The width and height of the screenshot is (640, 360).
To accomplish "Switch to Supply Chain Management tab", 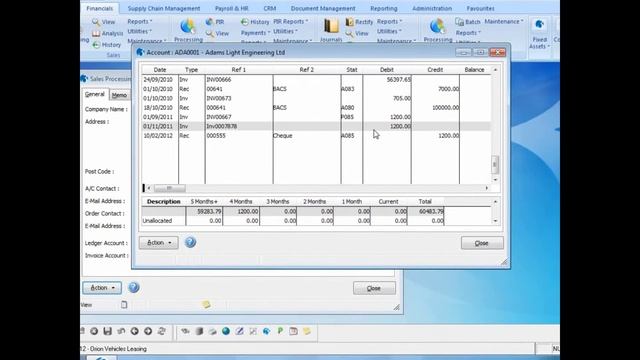I will (164, 8).
